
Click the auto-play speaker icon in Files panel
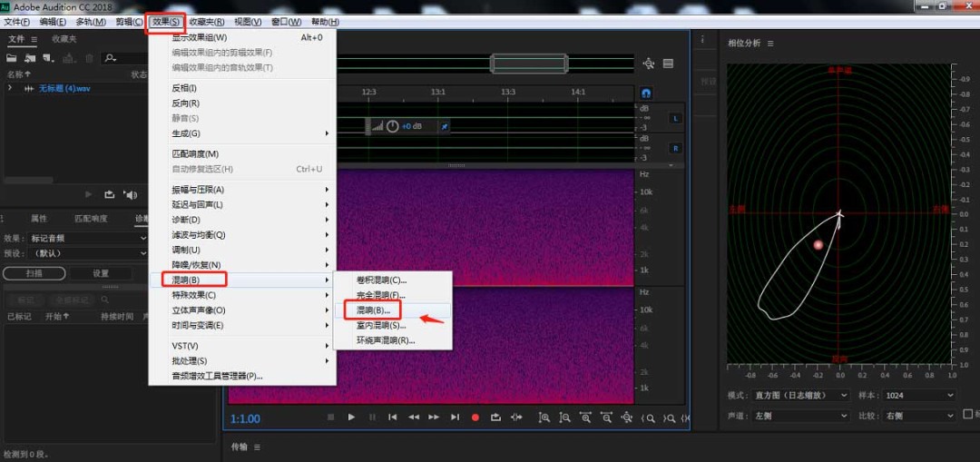click(x=131, y=194)
